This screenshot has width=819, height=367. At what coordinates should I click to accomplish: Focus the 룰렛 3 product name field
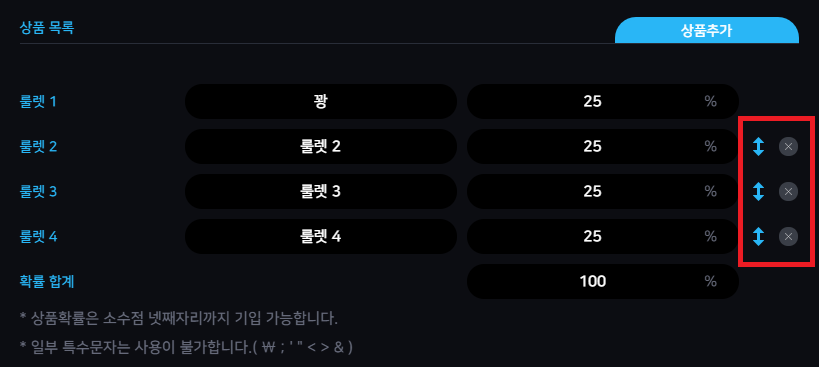coord(321,192)
